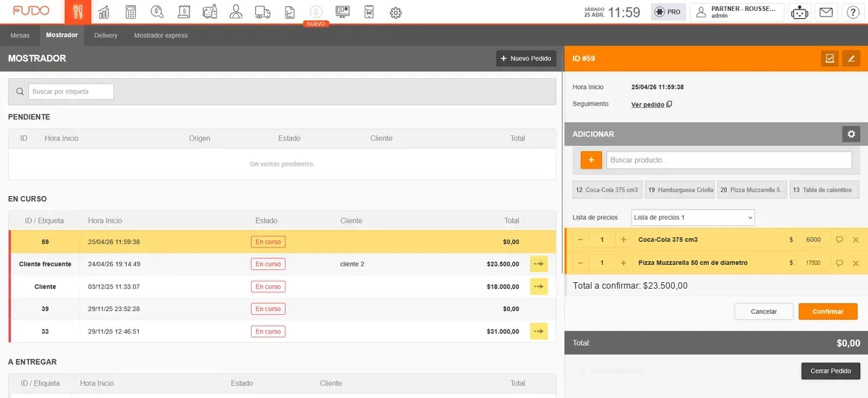Open the magnifier with dollar icon
Image resolution: width=868 pixels, height=398 pixels.
coord(157,12)
